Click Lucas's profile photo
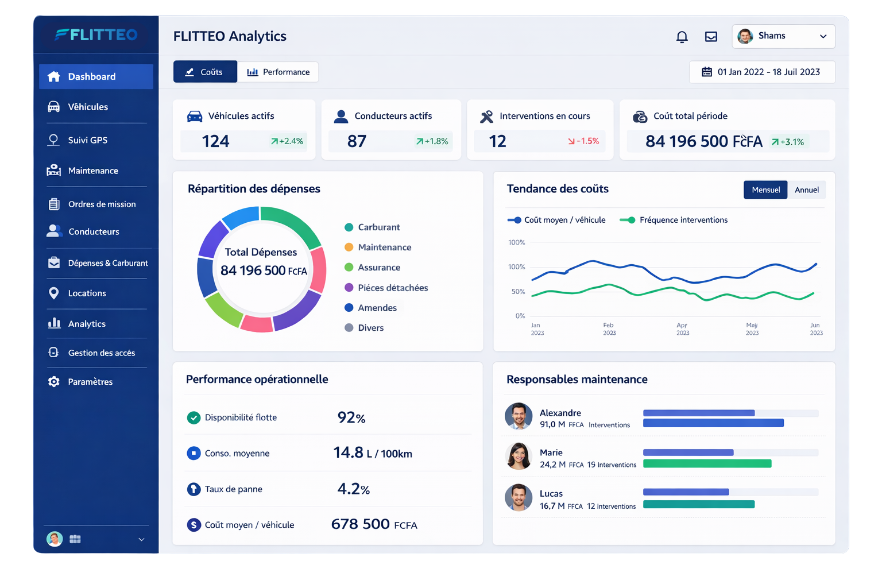The width and height of the screenshot is (882, 588). click(x=519, y=497)
